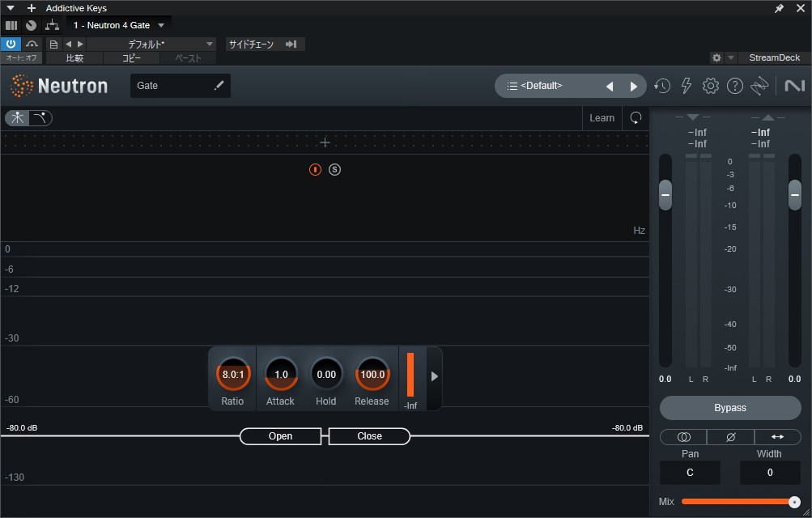
Task: Solo the band with the S button
Action: coord(335,169)
